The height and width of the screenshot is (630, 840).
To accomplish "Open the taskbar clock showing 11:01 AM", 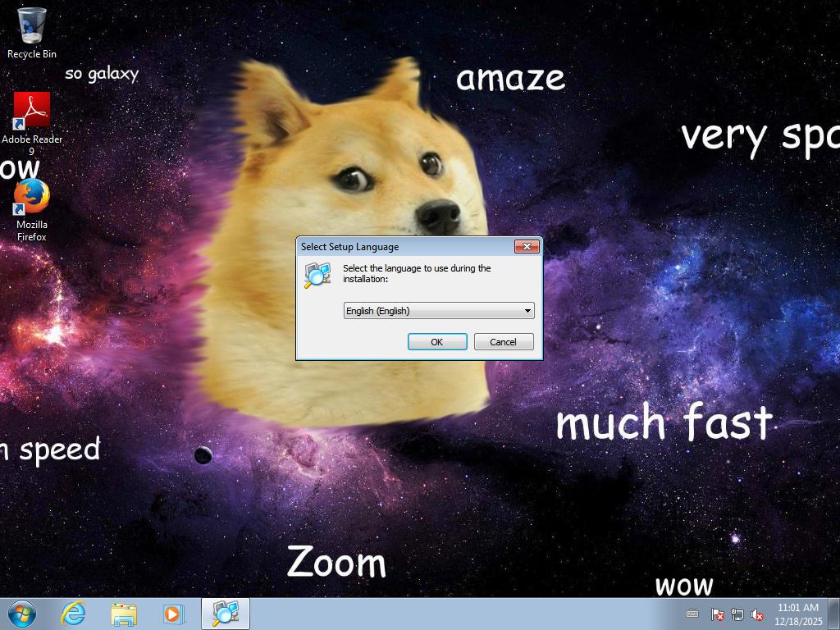I will [x=797, y=614].
